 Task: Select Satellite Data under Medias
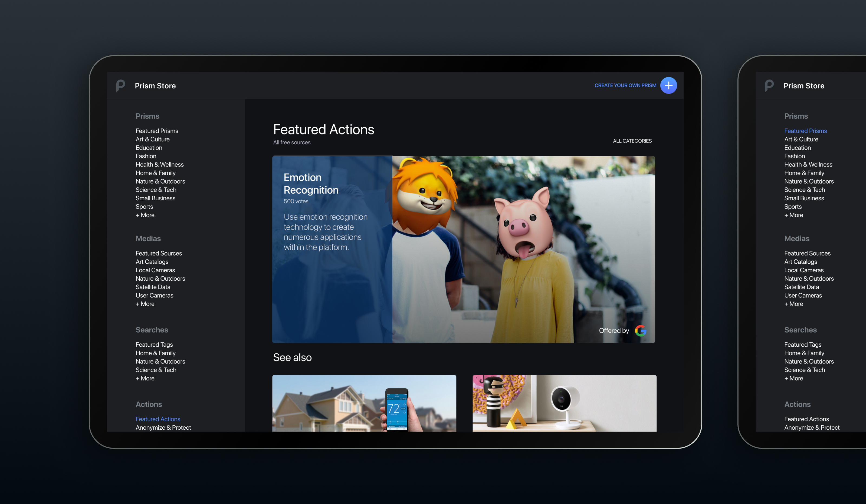[x=153, y=287]
